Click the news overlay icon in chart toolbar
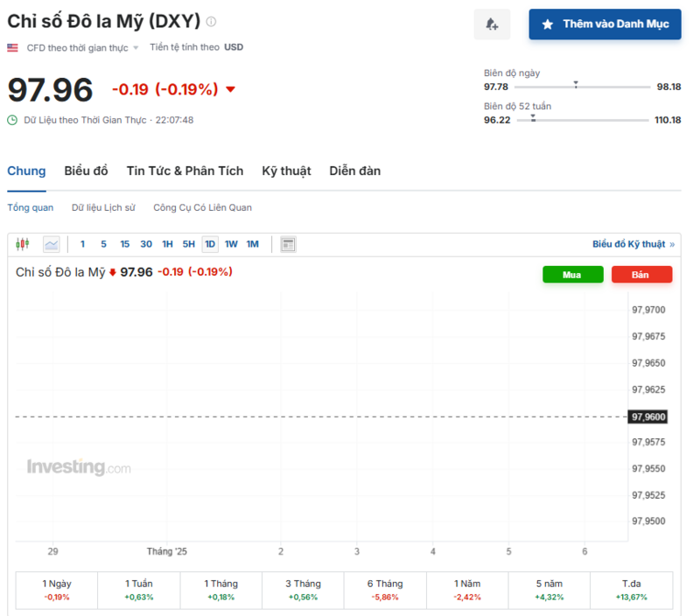This screenshot has height=616, width=700. tap(288, 244)
